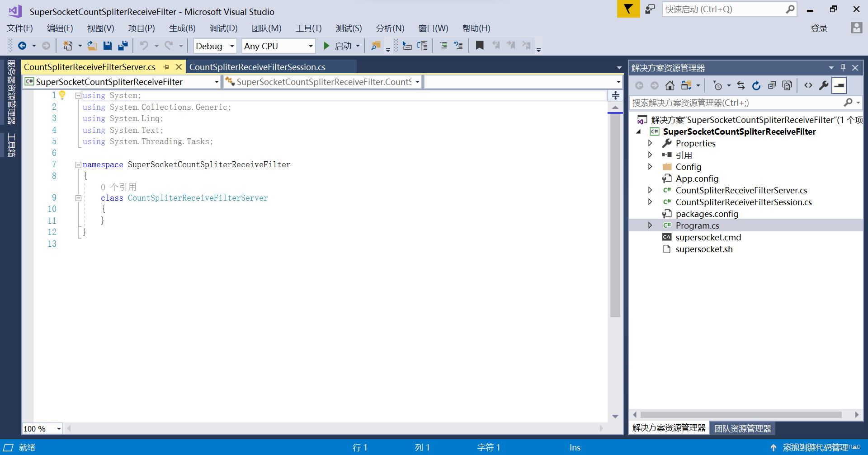The width and height of the screenshot is (868, 455).
Task: Click the Redo arrow icon
Action: pyautogui.click(x=169, y=46)
